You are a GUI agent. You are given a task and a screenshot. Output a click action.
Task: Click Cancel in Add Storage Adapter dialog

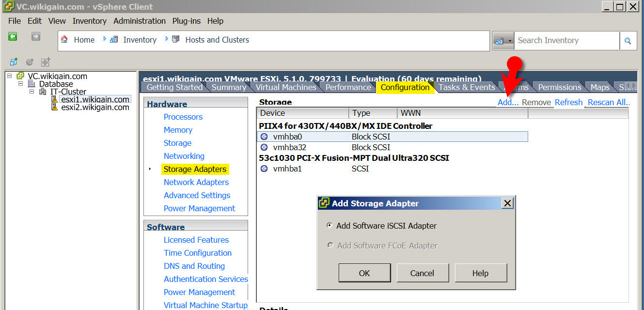[422, 273]
